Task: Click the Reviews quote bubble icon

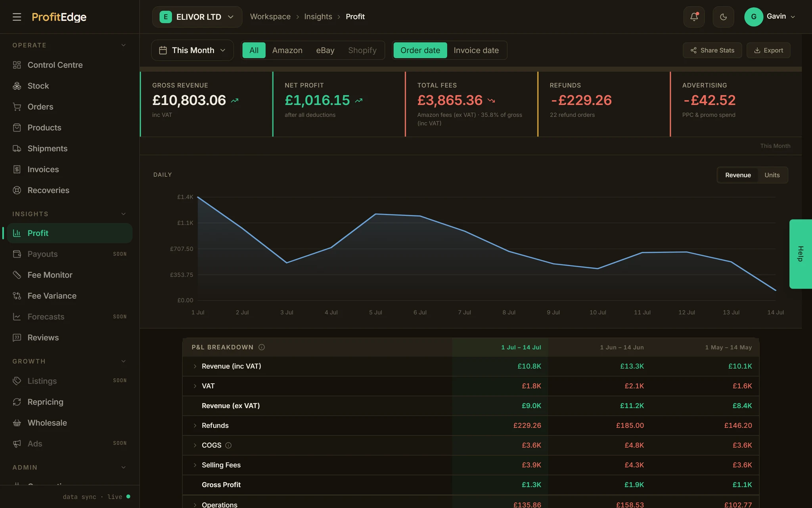Action: (17, 338)
